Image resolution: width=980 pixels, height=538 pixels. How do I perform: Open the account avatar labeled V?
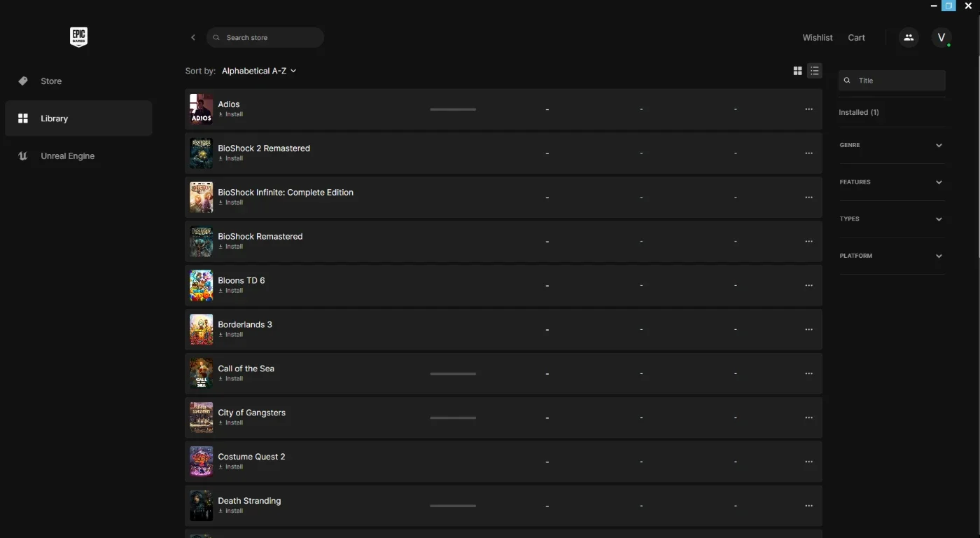click(x=941, y=38)
